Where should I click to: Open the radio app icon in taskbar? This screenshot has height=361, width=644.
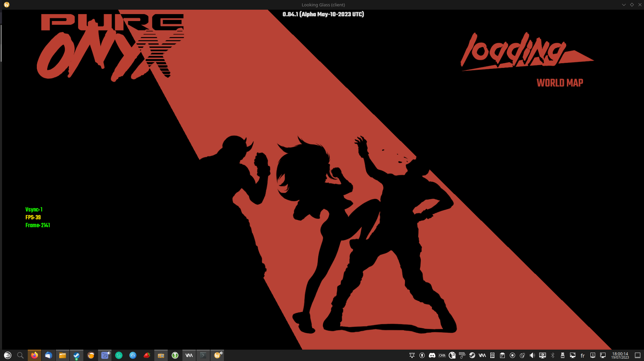pos(161,355)
